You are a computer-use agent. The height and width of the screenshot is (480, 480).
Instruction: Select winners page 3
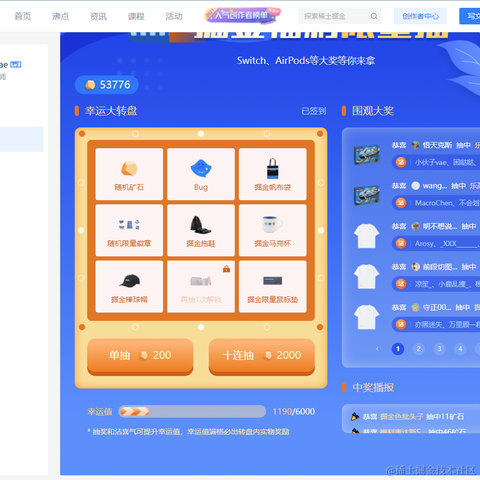click(x=439, y=349)
